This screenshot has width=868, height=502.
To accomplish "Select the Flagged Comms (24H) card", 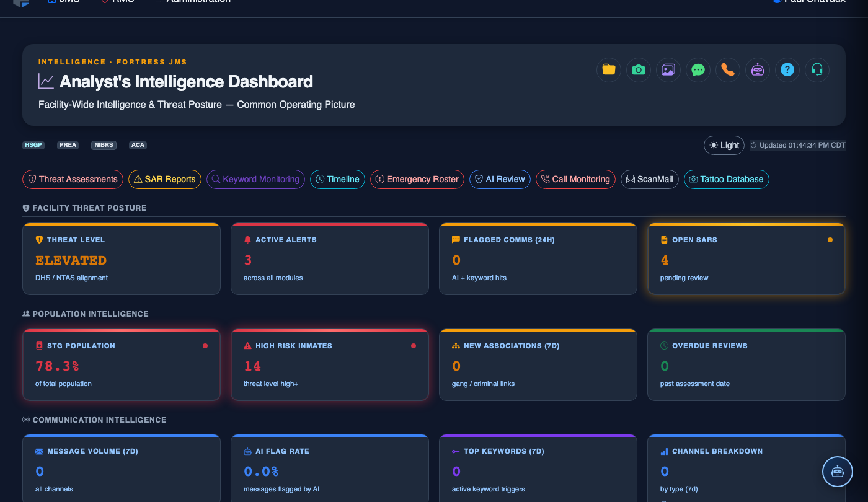I will tap(538, 259).
